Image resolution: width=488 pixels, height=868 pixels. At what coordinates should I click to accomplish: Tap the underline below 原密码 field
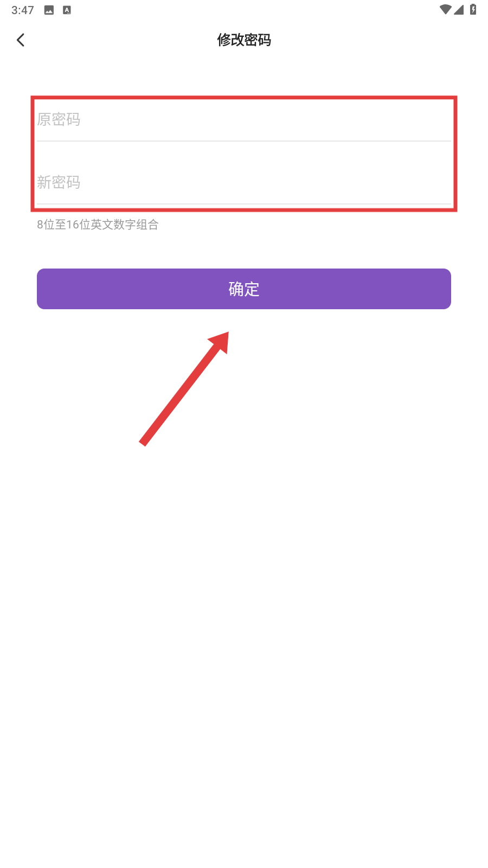coord(244,141)
